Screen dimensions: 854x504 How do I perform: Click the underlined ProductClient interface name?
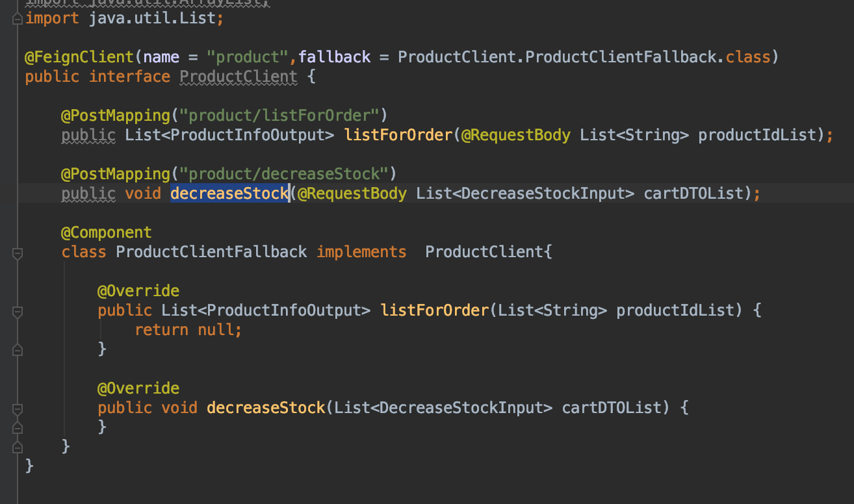[x=239, y=77]
